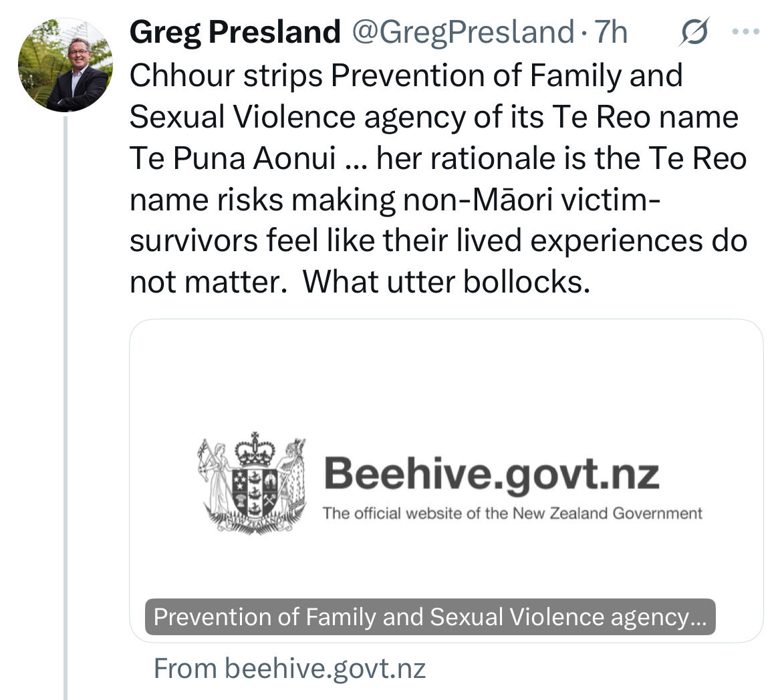Image resolution: width=782 pixels, height=700 pixels.
Task: Click the Beehive.govt.nz heading in the card
Action: point(491,474)
